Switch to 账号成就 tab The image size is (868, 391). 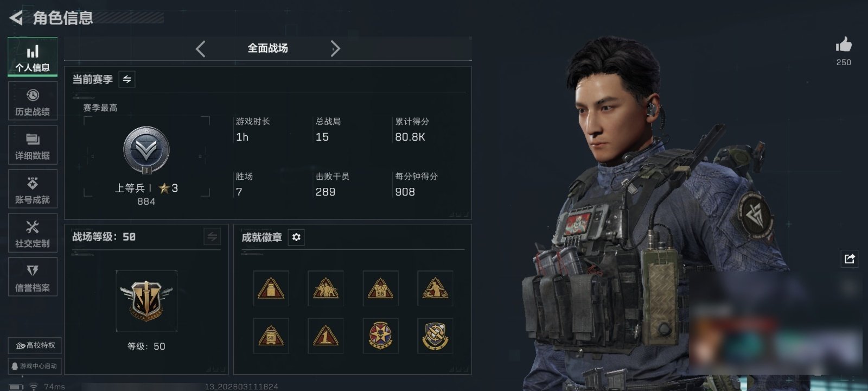pyautogui.click(x=33, y=189)
